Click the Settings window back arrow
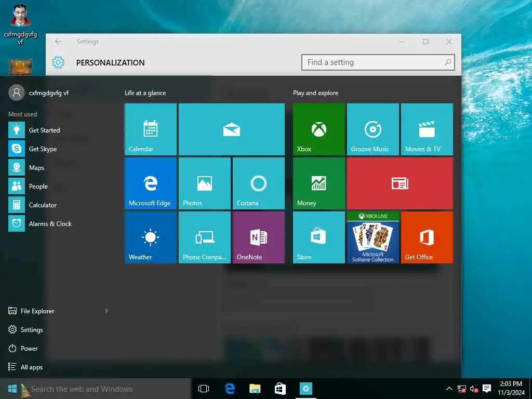This screenshot has height=399, width=532. (58, 42)
